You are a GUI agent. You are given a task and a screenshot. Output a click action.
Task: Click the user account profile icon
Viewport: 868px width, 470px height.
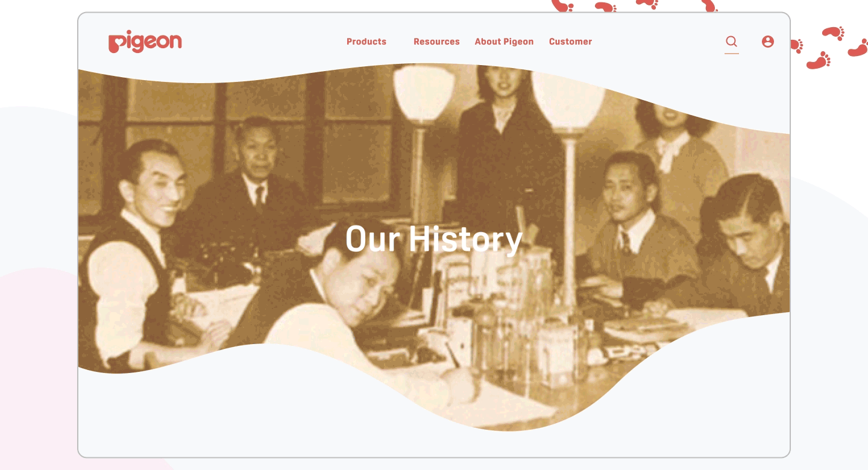point(767,42)
